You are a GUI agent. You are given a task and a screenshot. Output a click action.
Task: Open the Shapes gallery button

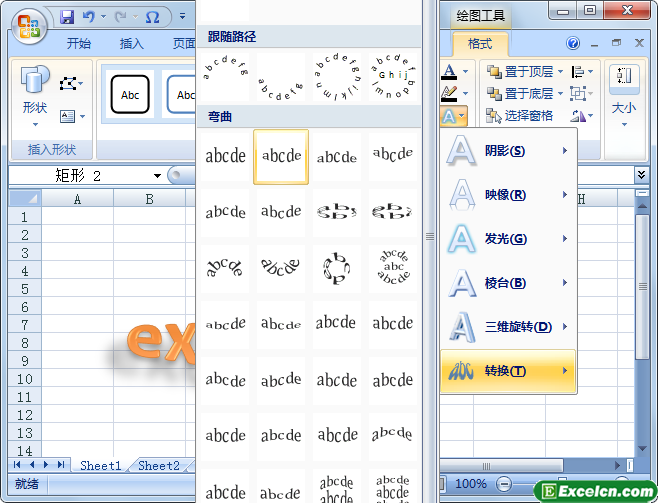pos(35,96)
